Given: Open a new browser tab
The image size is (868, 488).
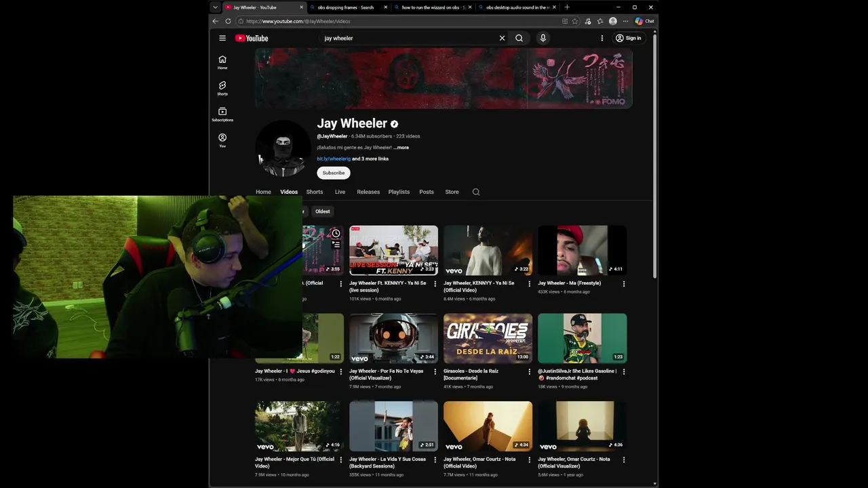Looking at the screenshot, I should (x=567, y=7).
